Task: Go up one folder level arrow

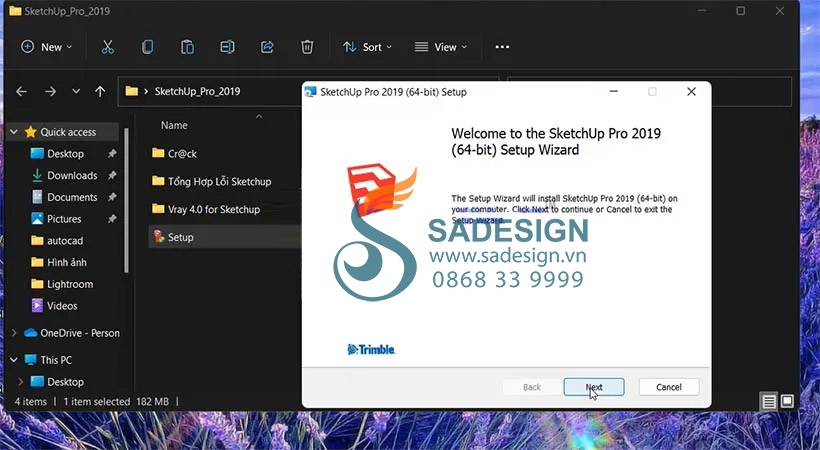Action: (x=100, y=92)
